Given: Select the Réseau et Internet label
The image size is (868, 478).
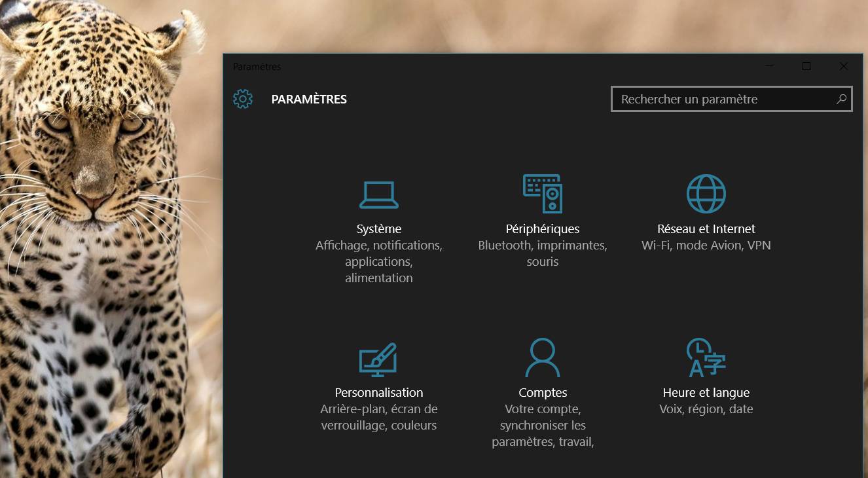Looking at the screenshot, I should click(x=706, y=229).
